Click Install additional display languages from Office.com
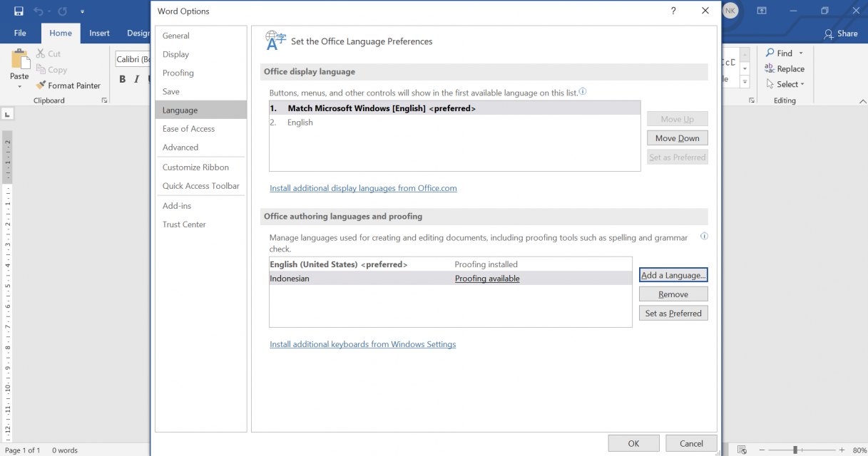Image resolution: width=868 pixels, height=456 pixels. (x=363, y=187)
